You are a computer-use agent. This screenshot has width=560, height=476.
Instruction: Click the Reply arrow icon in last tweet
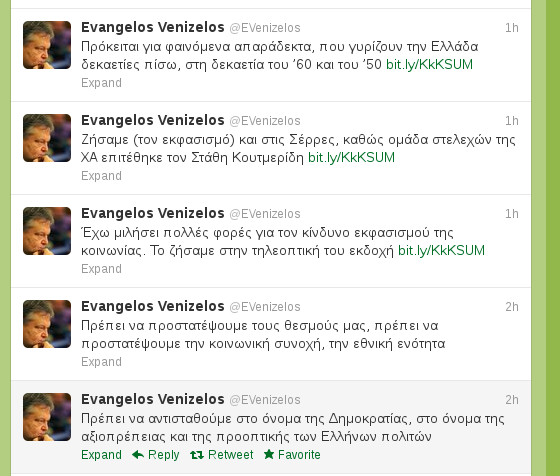[138, 455]
